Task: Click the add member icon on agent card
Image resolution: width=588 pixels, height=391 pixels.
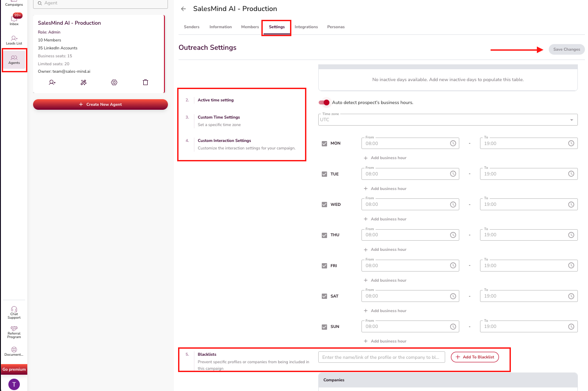Action: click(x=52, y=82)
